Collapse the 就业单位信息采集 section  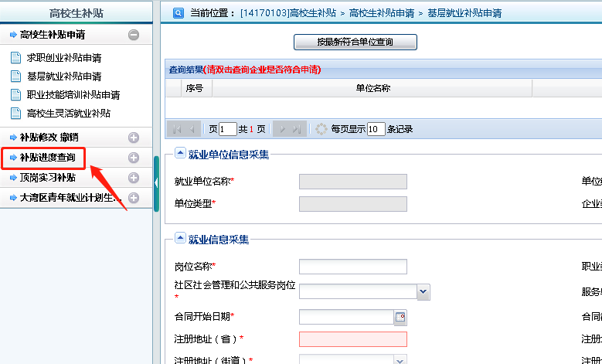coord(180,153)
